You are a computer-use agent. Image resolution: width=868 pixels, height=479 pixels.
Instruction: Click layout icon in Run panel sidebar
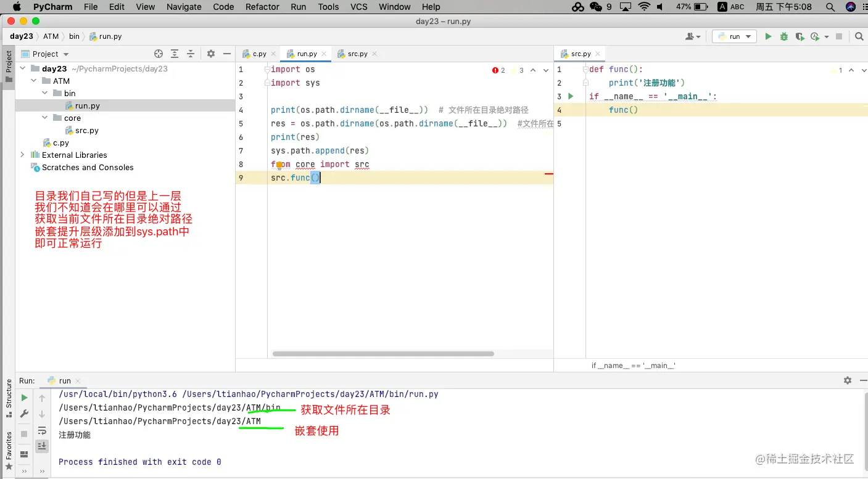pyautogui.click(x=24, y=454)
